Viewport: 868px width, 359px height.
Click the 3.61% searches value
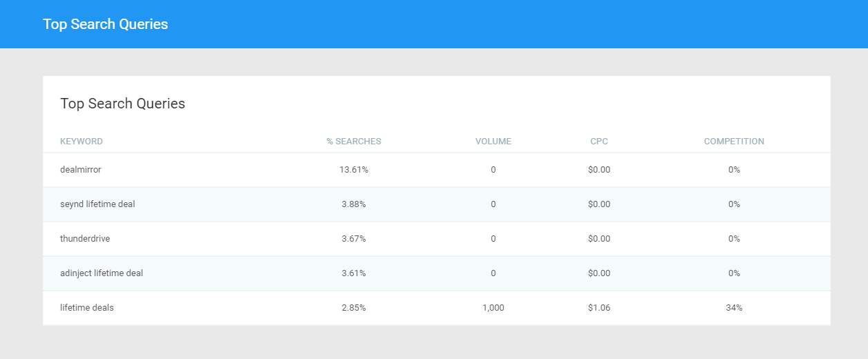click(x=354, y=273)
